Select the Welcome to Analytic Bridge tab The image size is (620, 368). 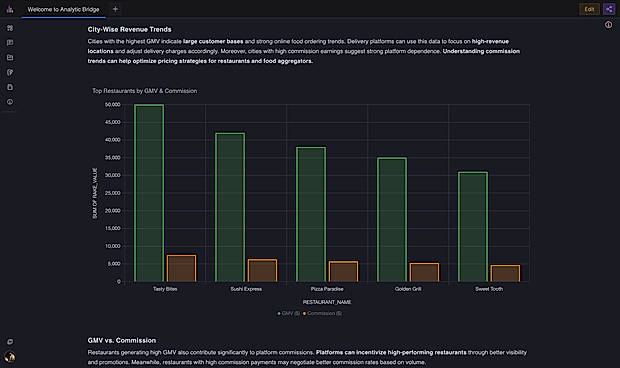click(63, 9)
